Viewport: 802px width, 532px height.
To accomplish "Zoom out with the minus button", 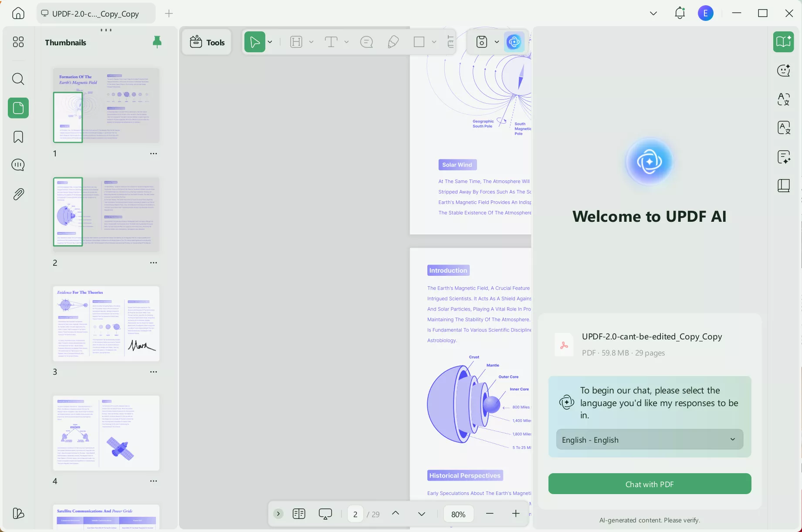I will (490, 514).
